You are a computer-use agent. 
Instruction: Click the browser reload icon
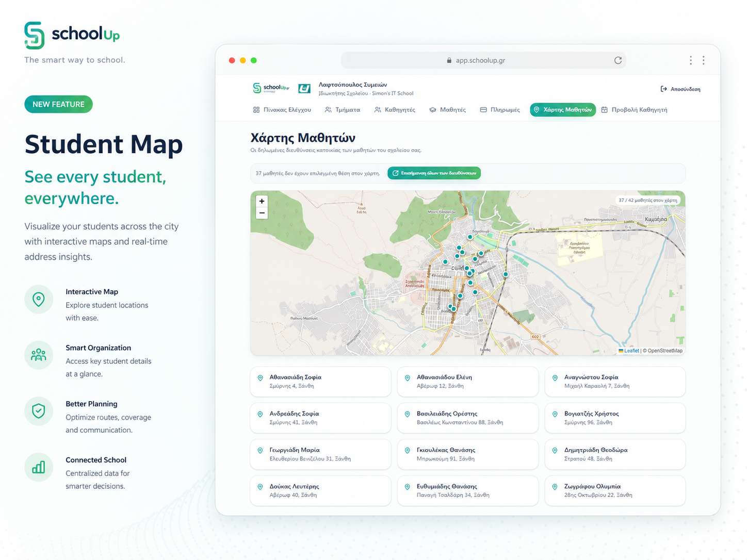(x=618, y=60)
